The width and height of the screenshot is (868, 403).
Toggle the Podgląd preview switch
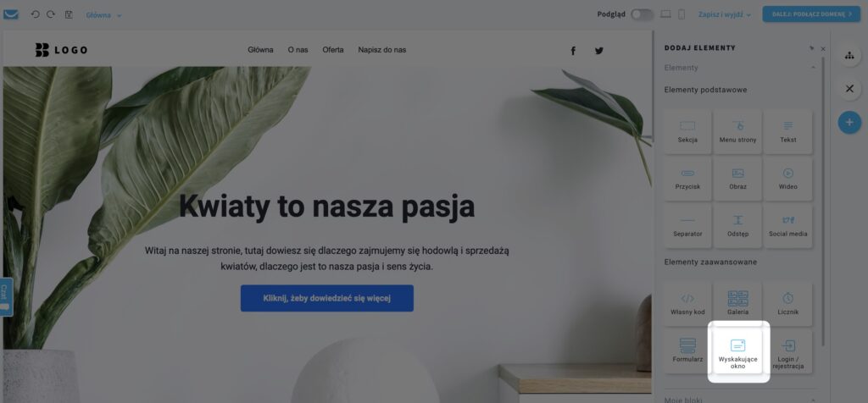click(643, 14)
